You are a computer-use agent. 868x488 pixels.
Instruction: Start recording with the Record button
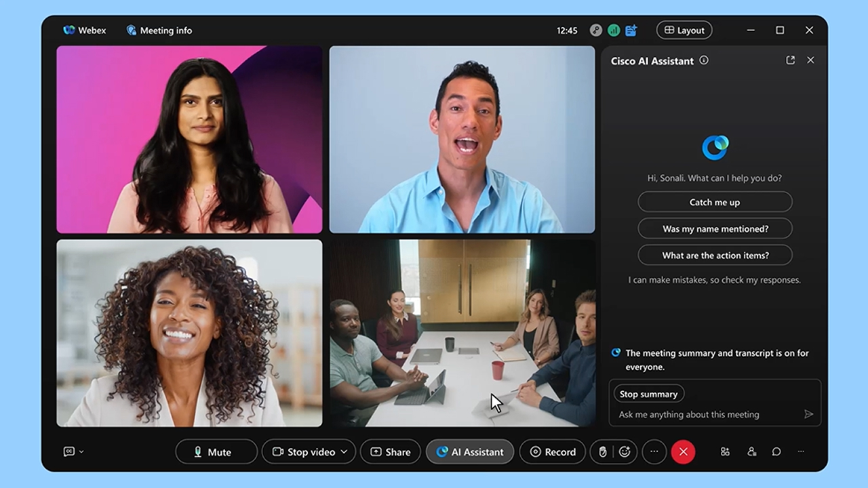(x=552, y=452)
